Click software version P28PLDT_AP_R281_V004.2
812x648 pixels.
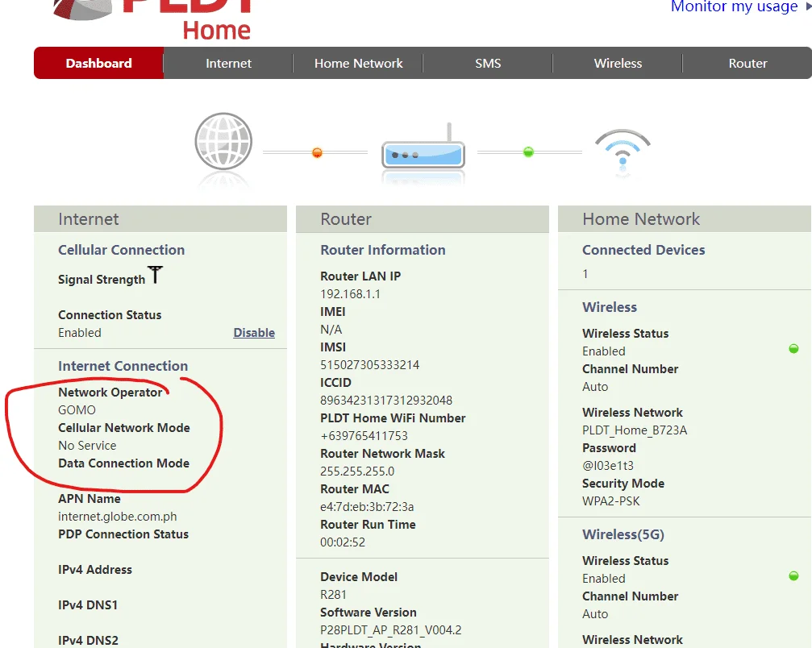coord(391,630)
